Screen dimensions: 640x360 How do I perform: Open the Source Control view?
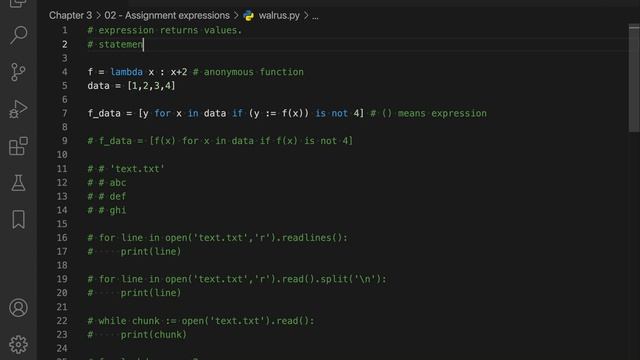pyautogui.click(x=18, y=72)
